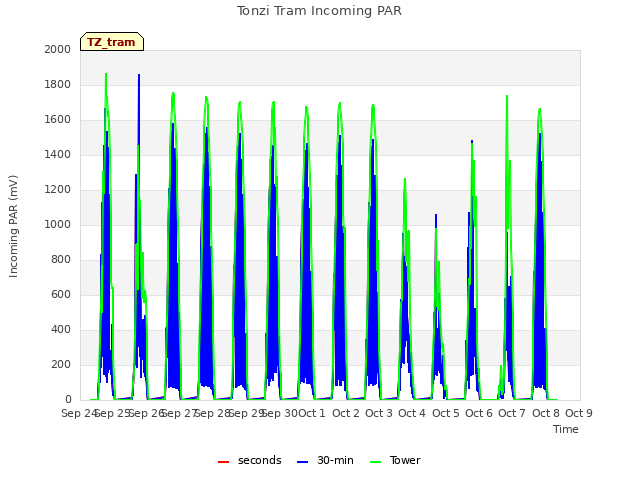Toggle the seconds legend entry
Image resolution: width=640 pixels, height=480 pixels.
coord(250,460)
